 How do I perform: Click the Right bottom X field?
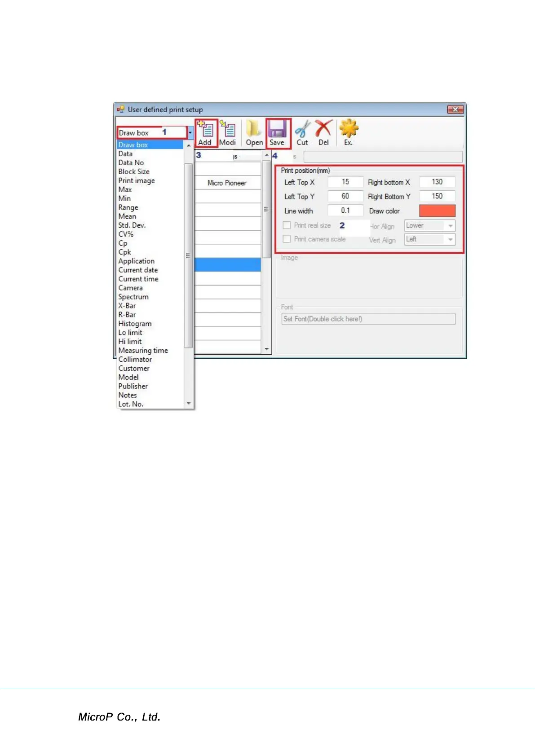pos(437,182)
